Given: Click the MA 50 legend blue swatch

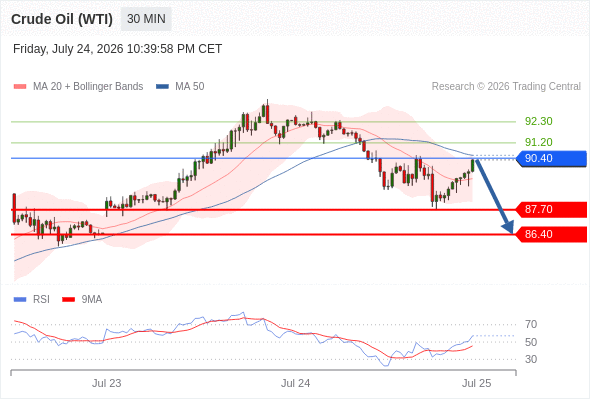Looking at the screenshot, I should pos(162,87).
